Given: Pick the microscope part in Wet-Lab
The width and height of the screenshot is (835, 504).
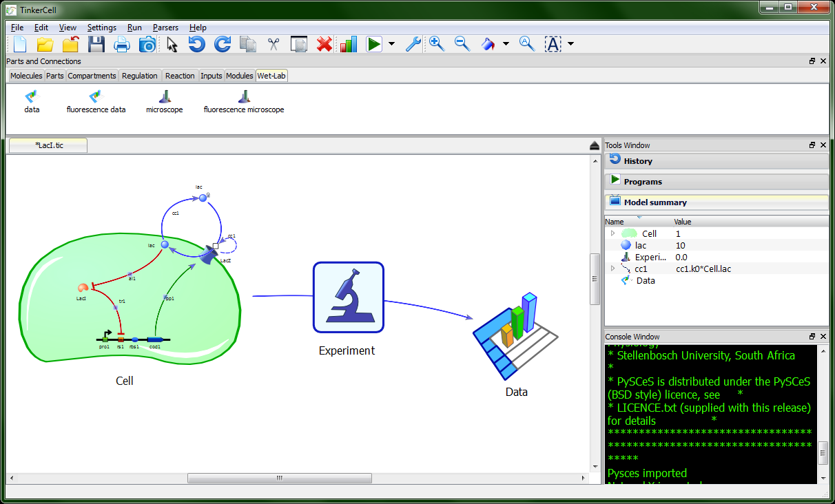Looking at the screenshot, I should [x=165, y=102].
